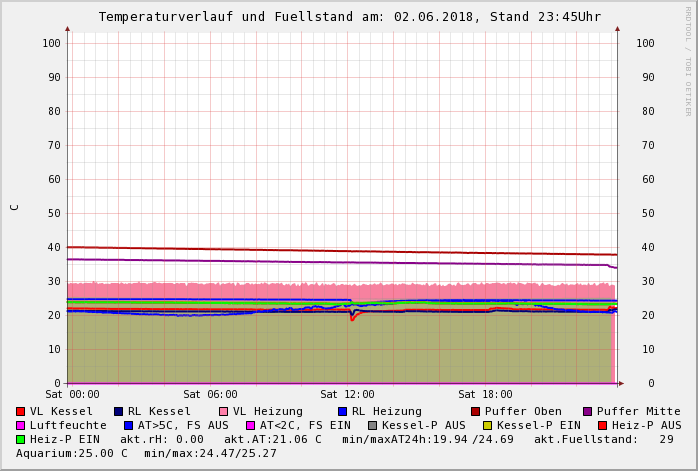Click the 'Sat 18:00' time axis label
698x471 pixels.
(485, 394)
